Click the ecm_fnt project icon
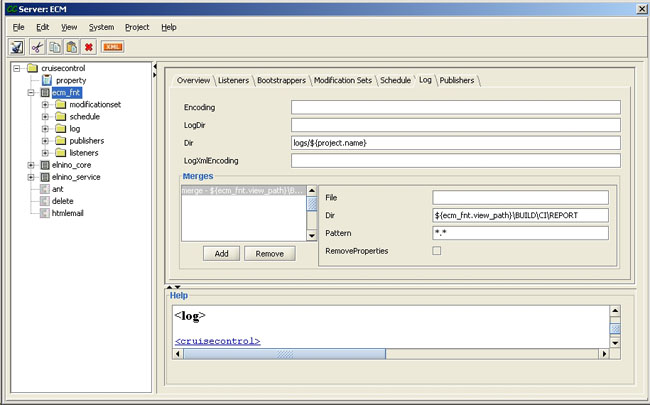The image size is (650, 405). click(45, 92)
